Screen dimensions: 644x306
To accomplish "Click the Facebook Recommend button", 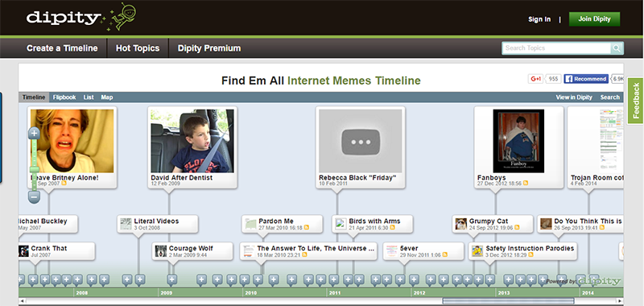I will [x=586, y=78].
